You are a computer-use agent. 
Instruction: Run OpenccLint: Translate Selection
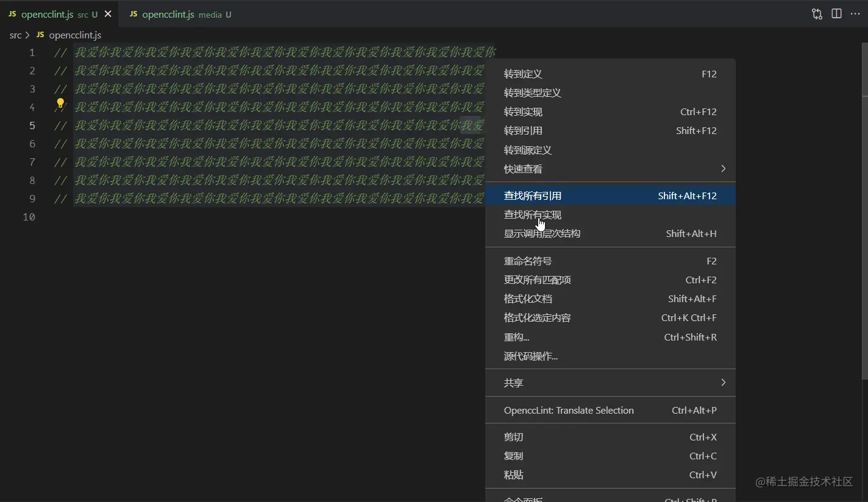[x=569, y=410]
